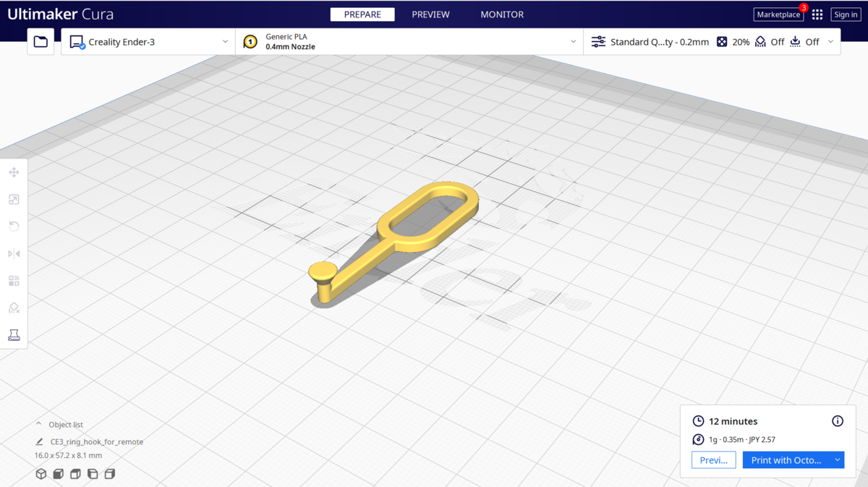Click Standard Quality - 0.2mm profile text
This screenshot has height=487, width=868.
pyautogui.click(x=660, y=42)
